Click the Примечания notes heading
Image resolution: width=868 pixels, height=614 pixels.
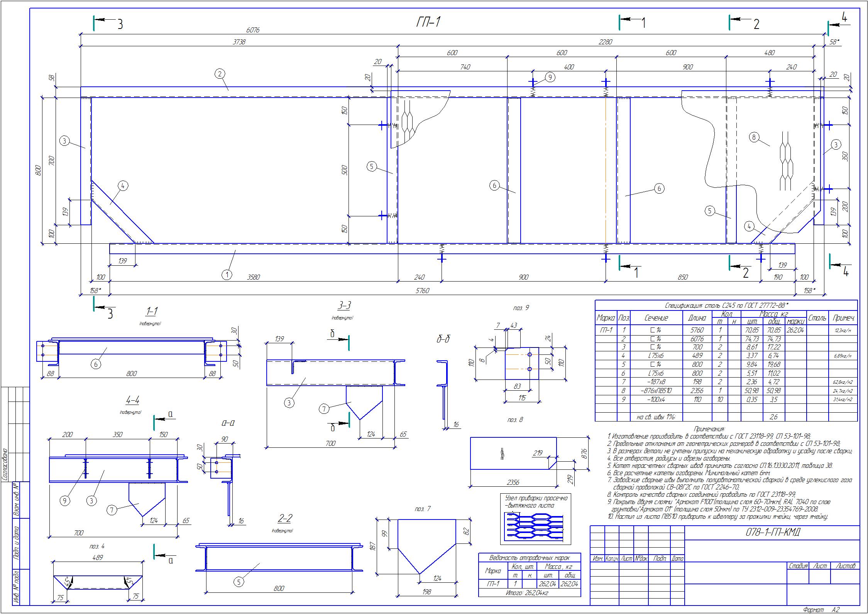click(x=709, y=429)
